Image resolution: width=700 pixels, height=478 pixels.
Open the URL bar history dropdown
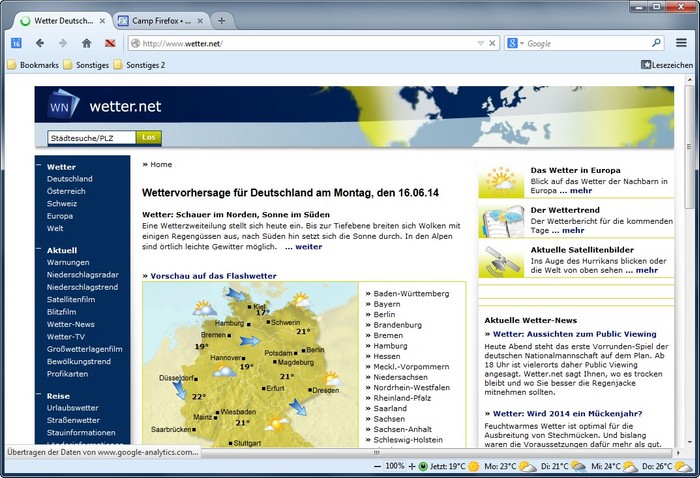click(x=481, y=43)
